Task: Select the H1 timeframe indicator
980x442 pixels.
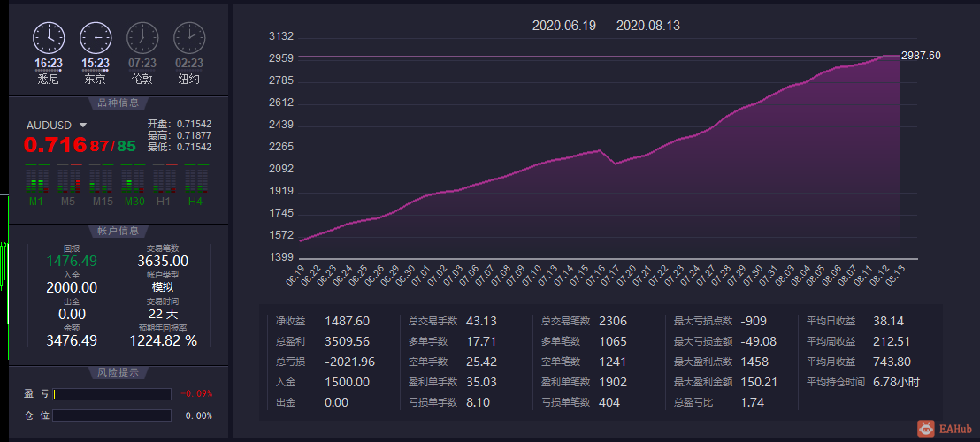Action: [164, 185]
